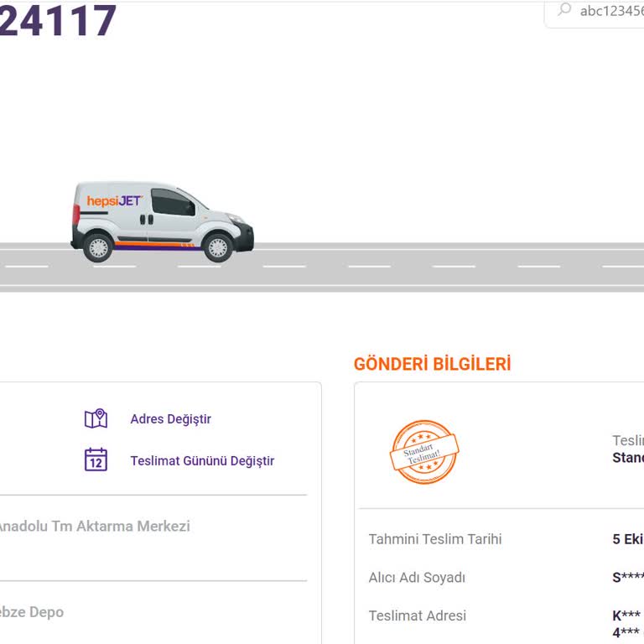Click the hepsiJET delivery van image
Screen dimensions: 644x644
(162, 221)
